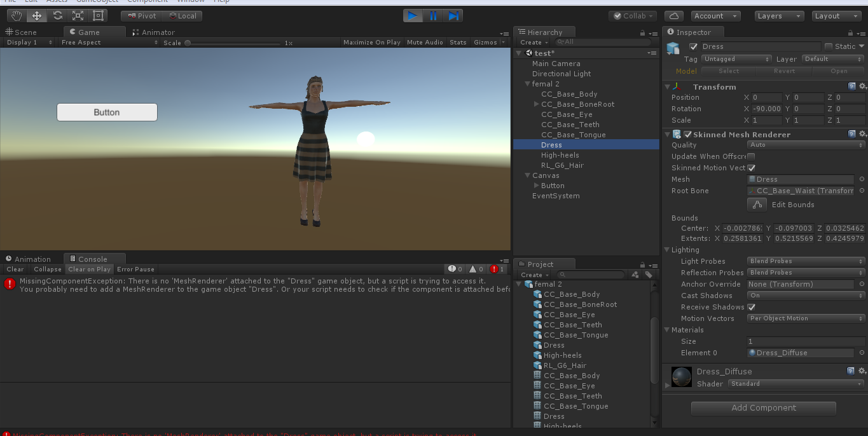The height and width of the screenshot is (436, 868).
Task: Enable Update When Offscreen checkbox
Action: point(751,156)
